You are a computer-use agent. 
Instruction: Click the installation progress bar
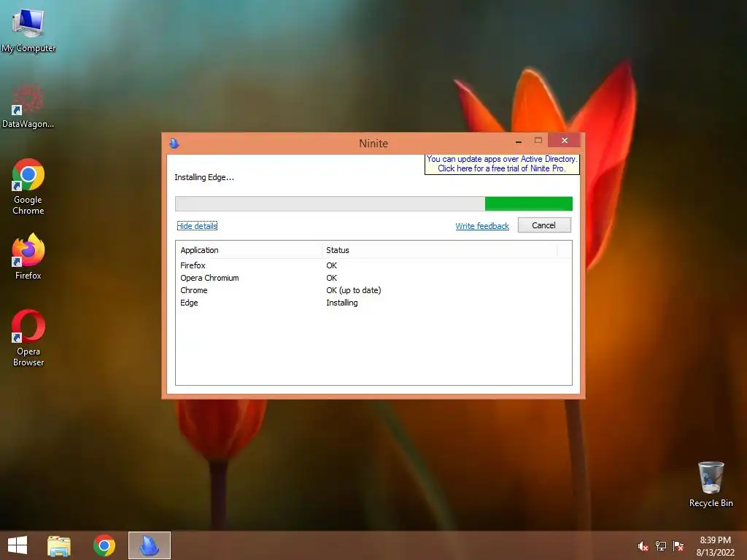click(x=373, y=204)
